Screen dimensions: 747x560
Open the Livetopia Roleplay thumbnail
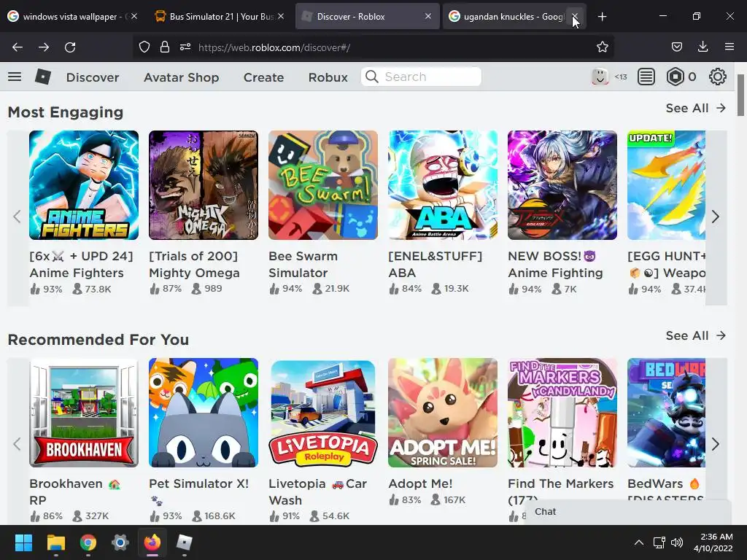pos(323,413)
